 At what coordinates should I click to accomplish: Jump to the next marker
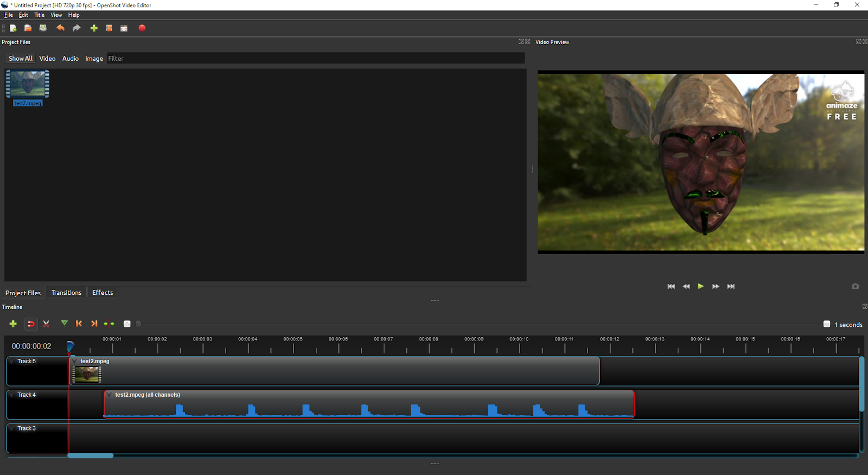pyautogui.click(x=94, y=324)
